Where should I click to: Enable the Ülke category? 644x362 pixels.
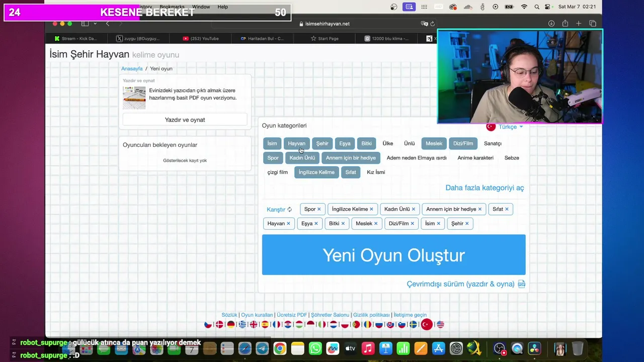388,143
